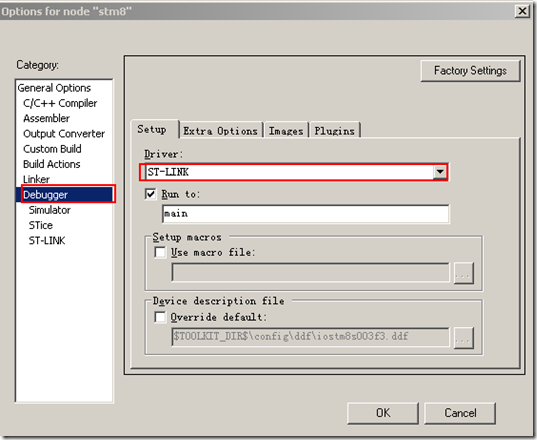The height and width of the screenshot is (440, 537).
Task: Confirm options with OK button
Action: (x=383, y=413)
